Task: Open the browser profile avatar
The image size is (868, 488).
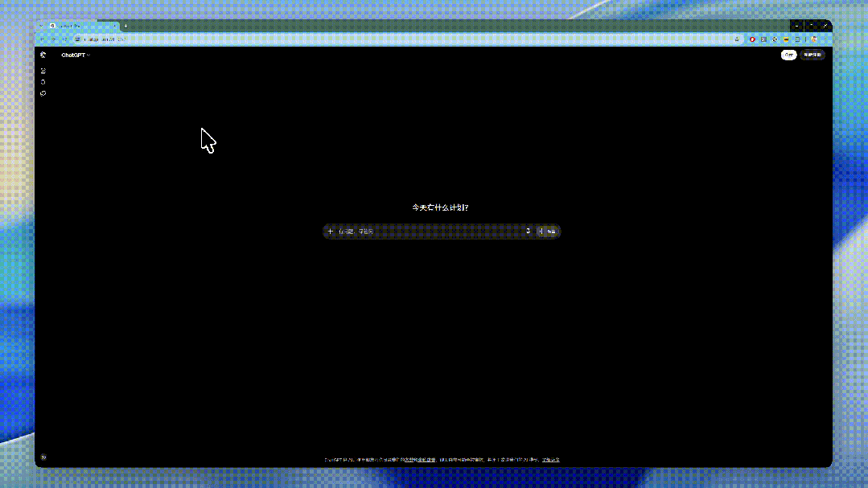Action: click(814, 39)
